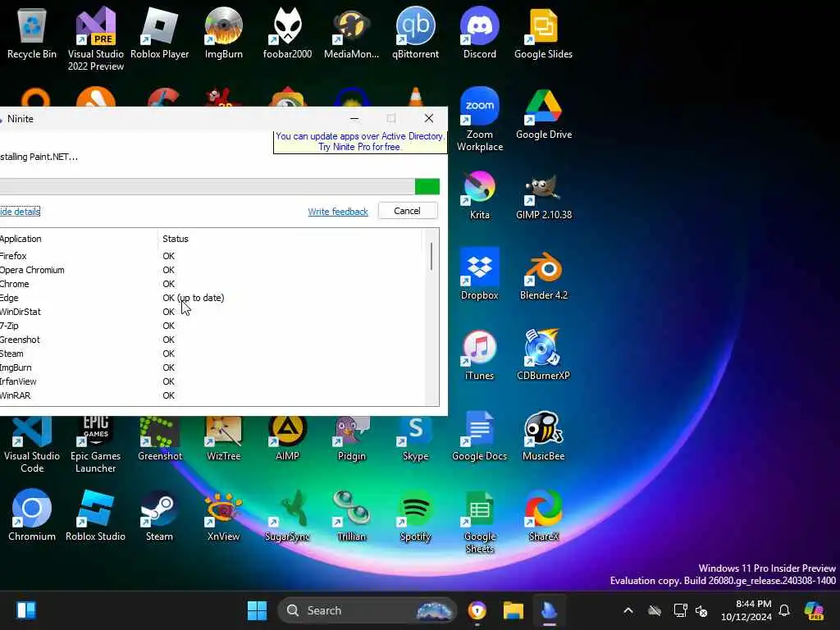Select the WinRAR row
The height and width of the screenshot is (630, 840).
[211, 395]
